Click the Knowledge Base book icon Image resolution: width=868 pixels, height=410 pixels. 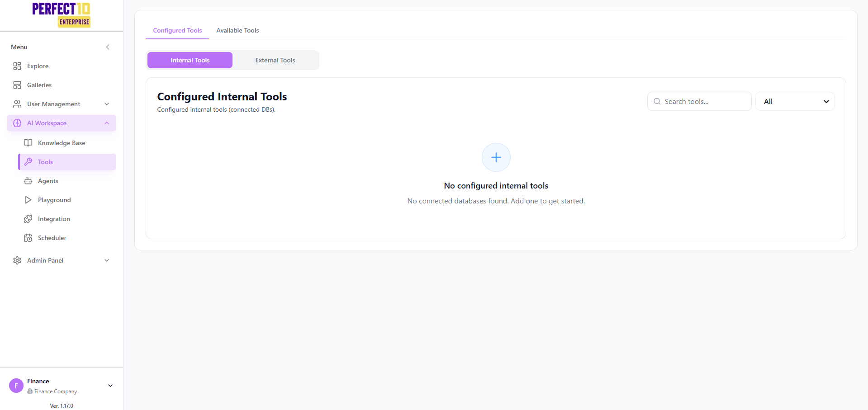click(x=28, y=143)
